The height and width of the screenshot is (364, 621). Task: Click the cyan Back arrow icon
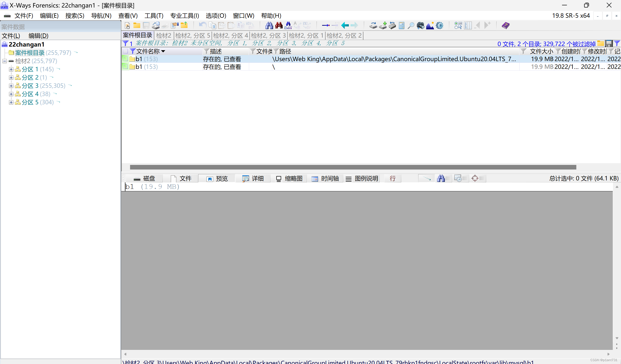[345, 25]
